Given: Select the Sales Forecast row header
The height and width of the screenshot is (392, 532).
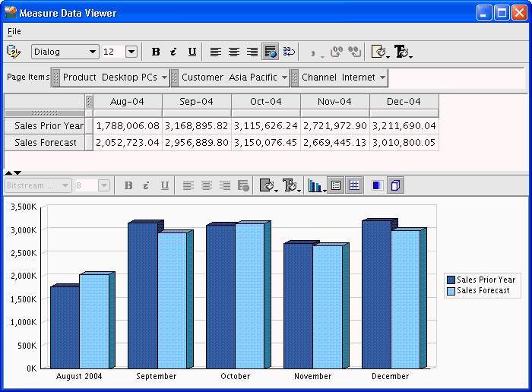Looking at the screenshot, I should coord(44,142).
